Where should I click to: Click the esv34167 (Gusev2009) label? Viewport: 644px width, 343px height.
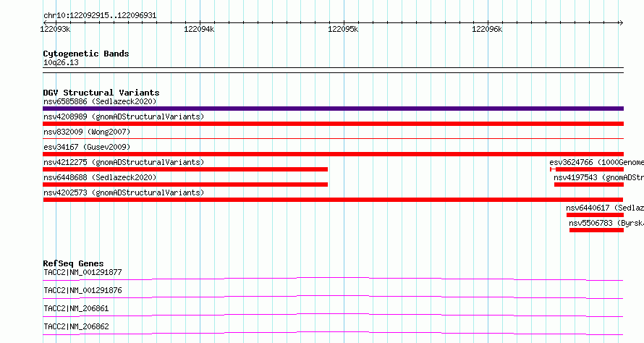click(x=87, y=147)
